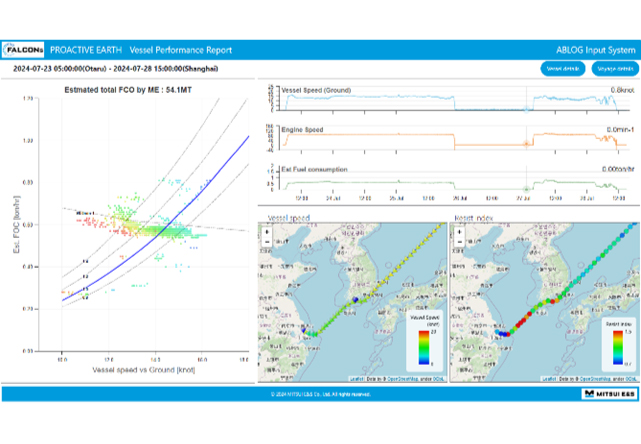Screen dimensions: 641x444
Task: Zoom in on Resist index map
Action: tap(459, 231)
